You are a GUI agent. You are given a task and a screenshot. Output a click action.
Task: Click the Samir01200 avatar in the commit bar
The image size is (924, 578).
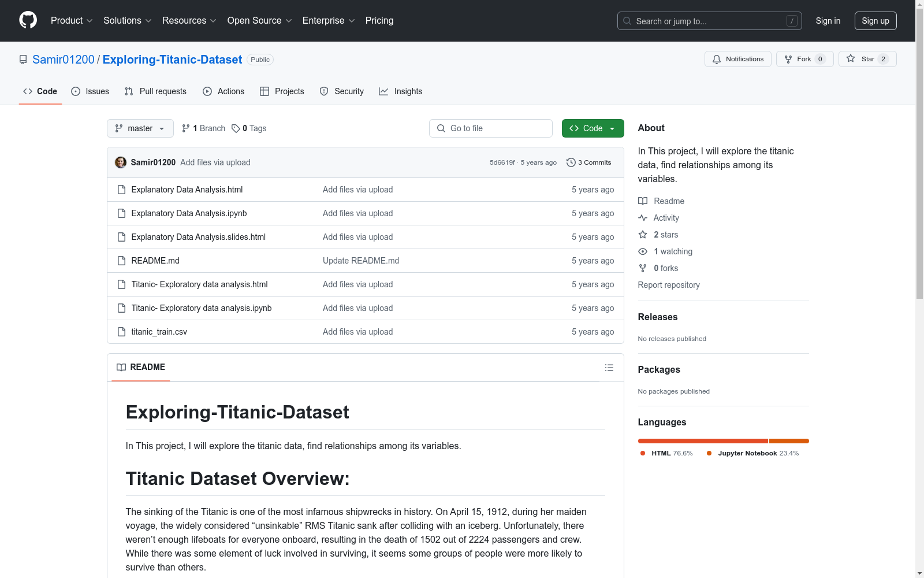tap(121, 162)
